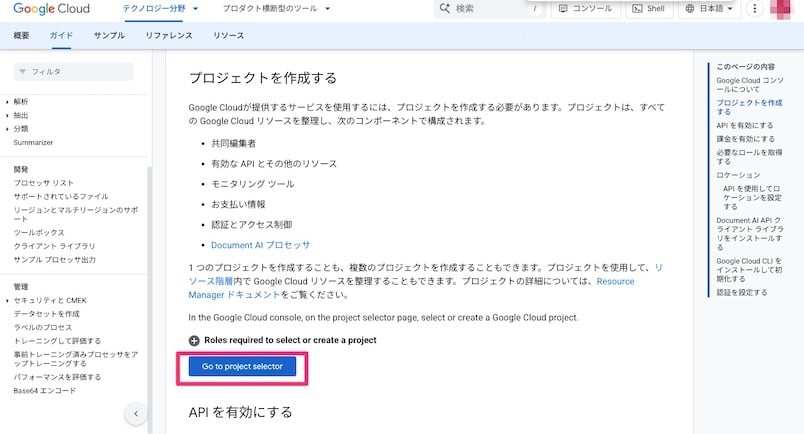Open サポートされているファイル sidebar item
The height and width of the screenshot is (434, 804).
61,196
